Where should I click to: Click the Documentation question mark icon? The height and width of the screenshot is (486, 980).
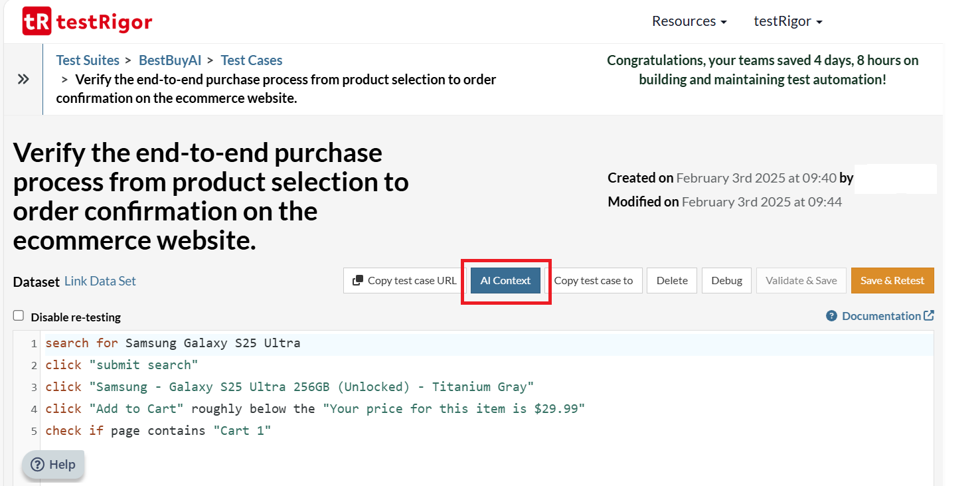(x=831, y=316)
